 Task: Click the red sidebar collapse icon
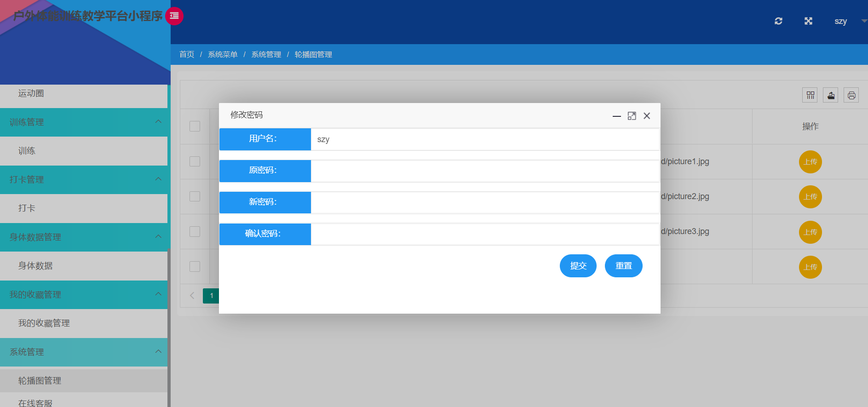point(174,16)
